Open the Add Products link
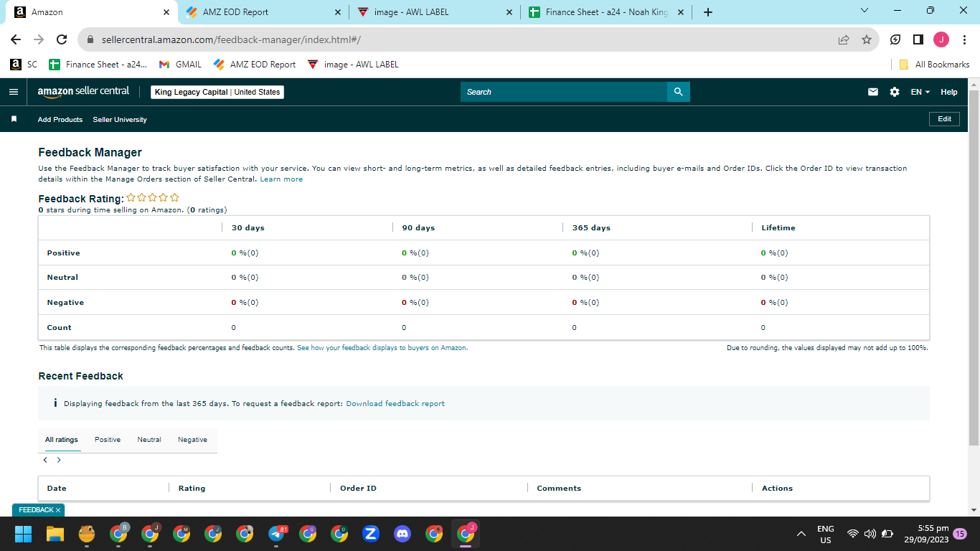This screenshot has width=980, height=551. [x=60, y=120]
